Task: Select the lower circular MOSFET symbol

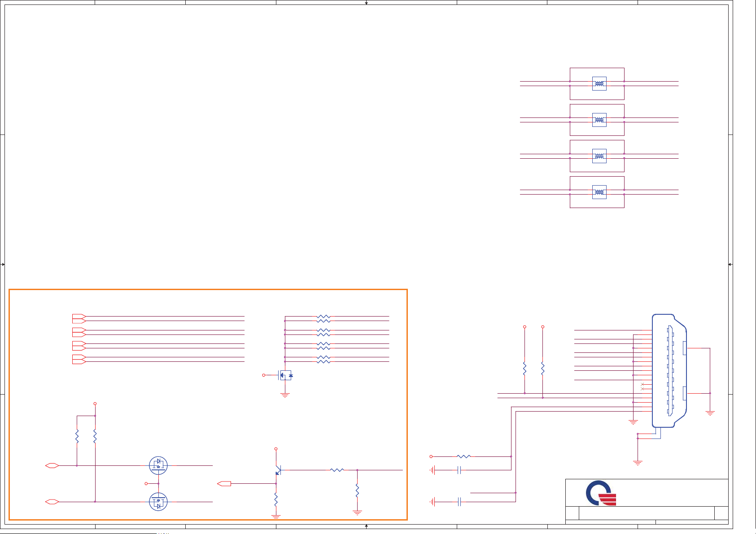Action: [x=158, y=501]
